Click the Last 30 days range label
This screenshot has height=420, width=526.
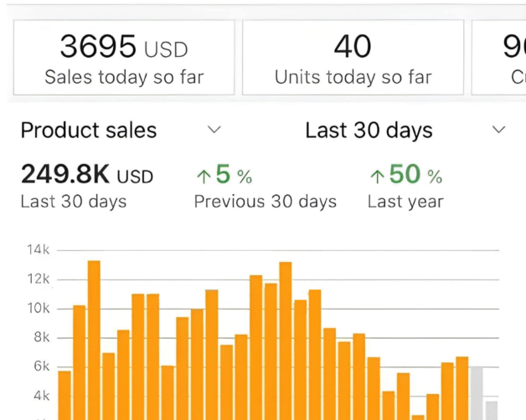[x=369, y=131]
